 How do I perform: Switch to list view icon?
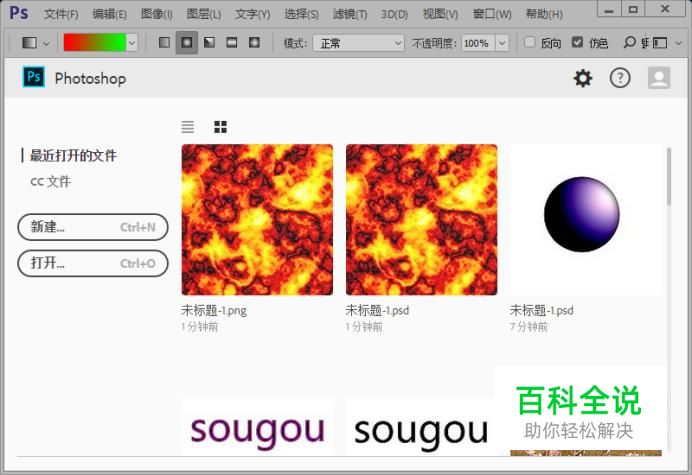click(x=188, y=127)
